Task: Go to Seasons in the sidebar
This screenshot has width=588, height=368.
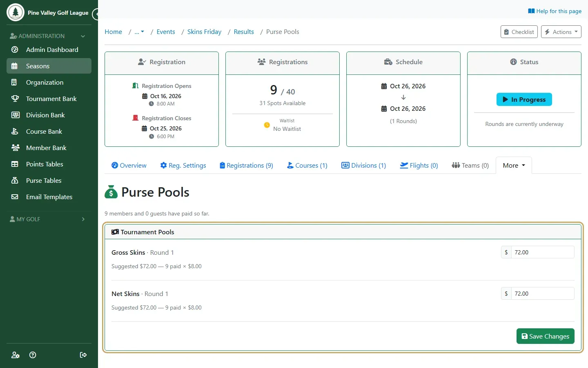Action: click(49, 66)
